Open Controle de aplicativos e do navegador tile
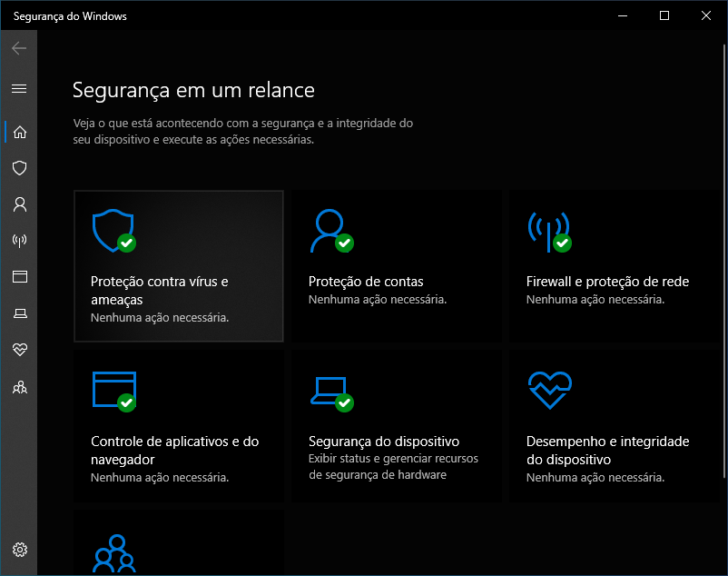The height and width of the screenshot is (576, 728). 179,426
